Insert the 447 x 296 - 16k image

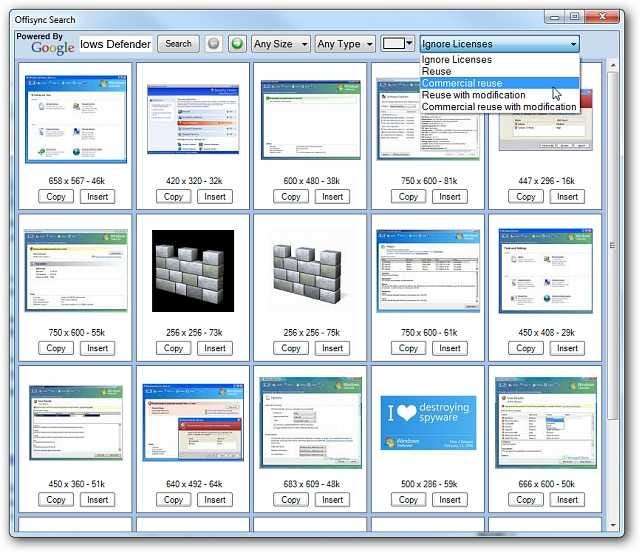click(567, 197)
